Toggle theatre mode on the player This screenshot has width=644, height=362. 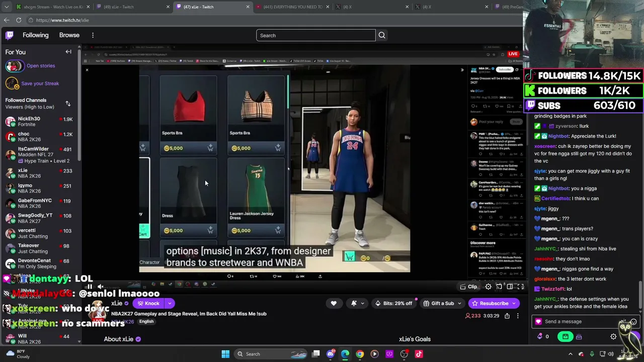pyautogui.click(x=510, y=287)
